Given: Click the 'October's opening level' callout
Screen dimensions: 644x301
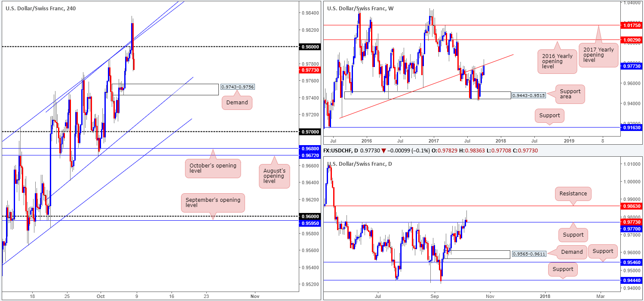Looking at the screenshot, I should coord(213,167).
